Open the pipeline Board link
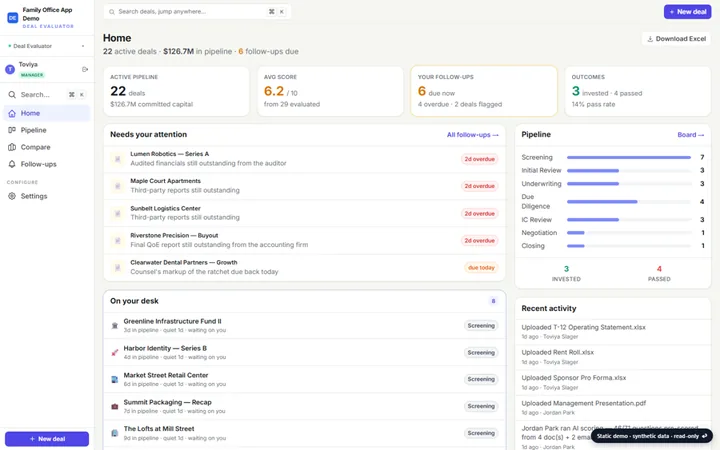The height and width of the screenshot is (450, 720). pyautogui.click(x=691, y=135)
